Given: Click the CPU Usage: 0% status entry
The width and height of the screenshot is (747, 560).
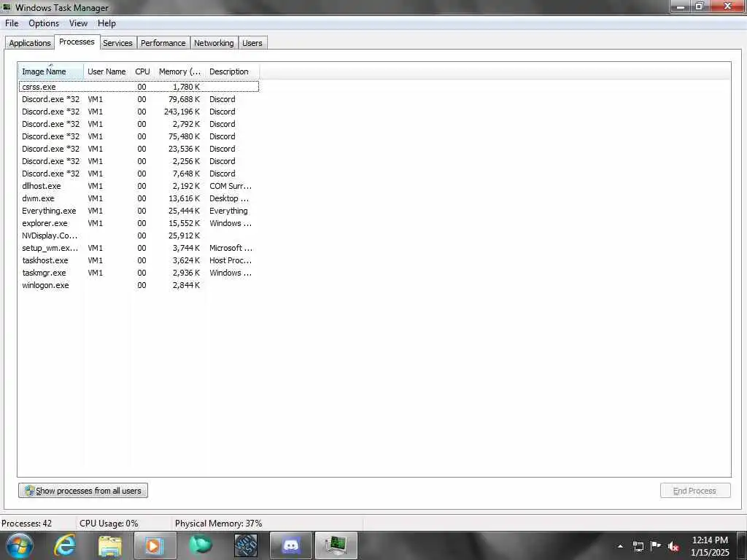Looking at the screenshot, I should coord(109,524).
